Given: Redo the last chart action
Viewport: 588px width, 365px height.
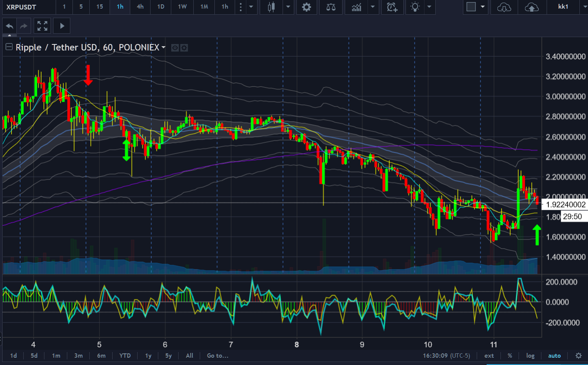Looking at the screenshot, I should point(24,26).
